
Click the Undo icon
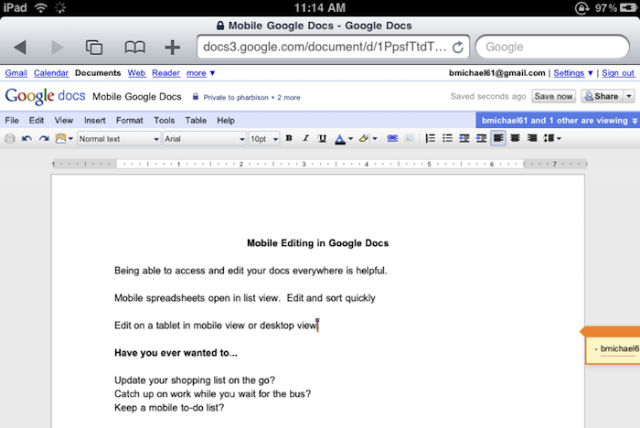click(27, 139)
